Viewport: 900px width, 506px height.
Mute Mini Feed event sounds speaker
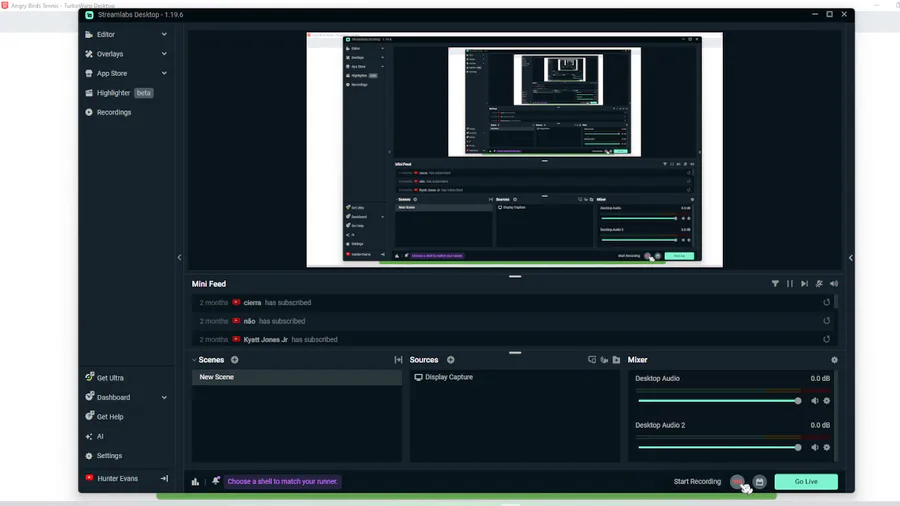point(834,283)
